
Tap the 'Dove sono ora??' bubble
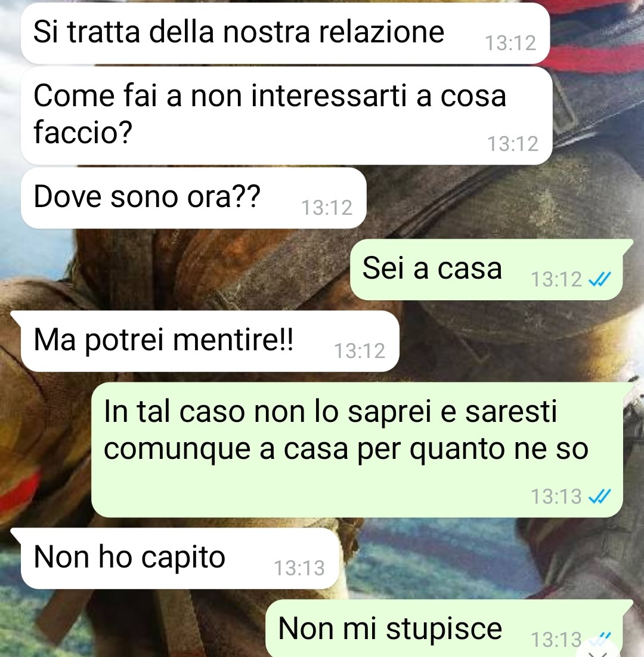tap(193, 198)
